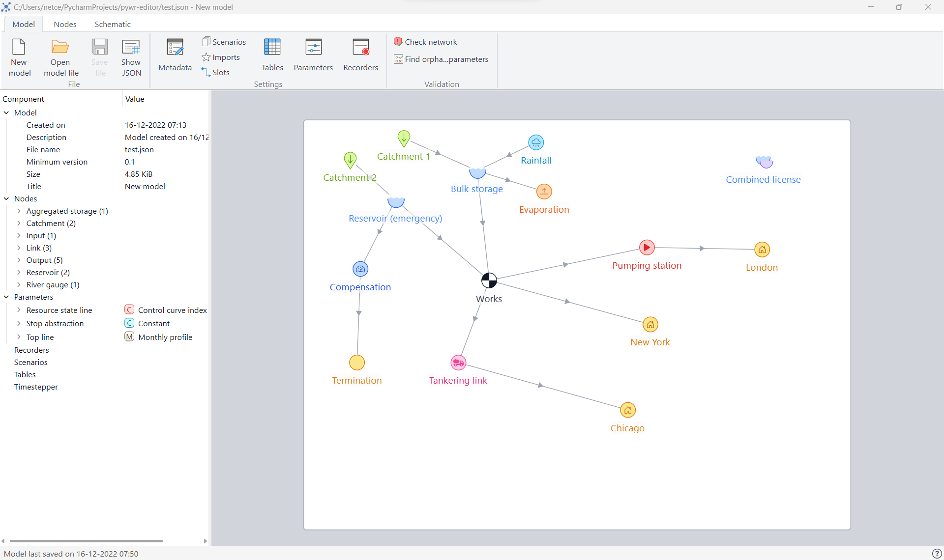Expand the Parameters section tree

(x=6, y=297)
